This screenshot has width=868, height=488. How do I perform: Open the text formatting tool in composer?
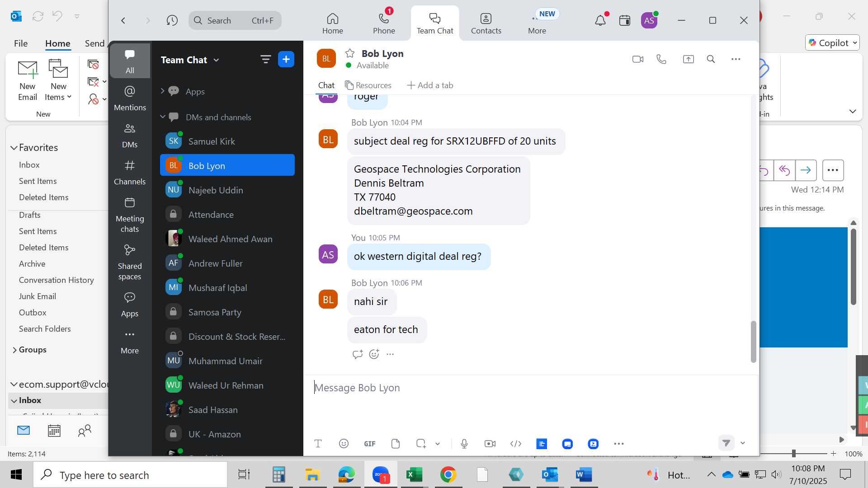318,444
